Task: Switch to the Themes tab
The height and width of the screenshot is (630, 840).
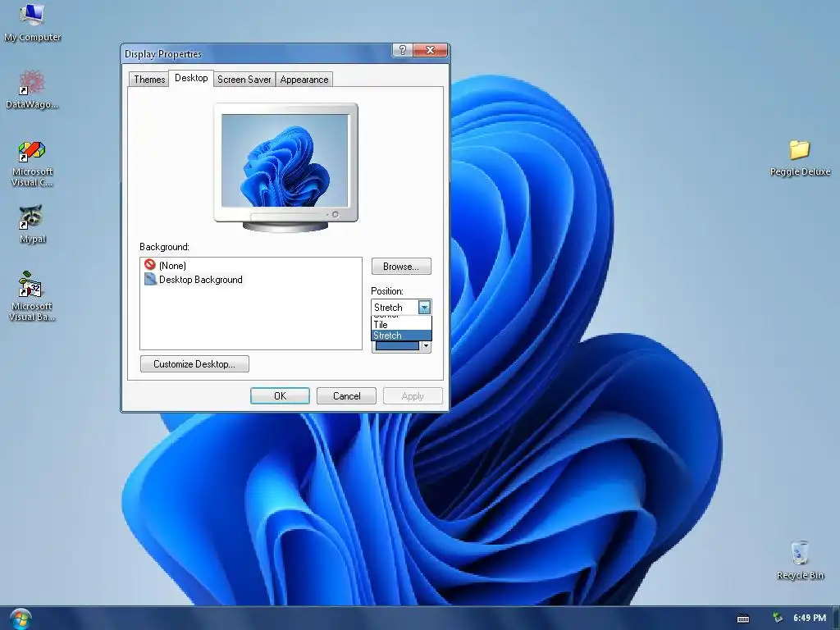Action: (149, 80)
